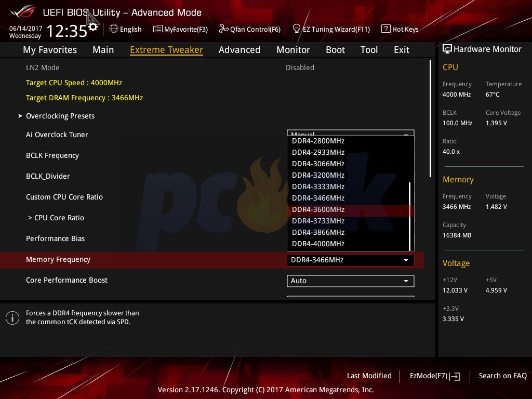This screenshot has width=532, height=399.
Task: Click the Hardware Monitor screen icon
Action: [447, 49]
